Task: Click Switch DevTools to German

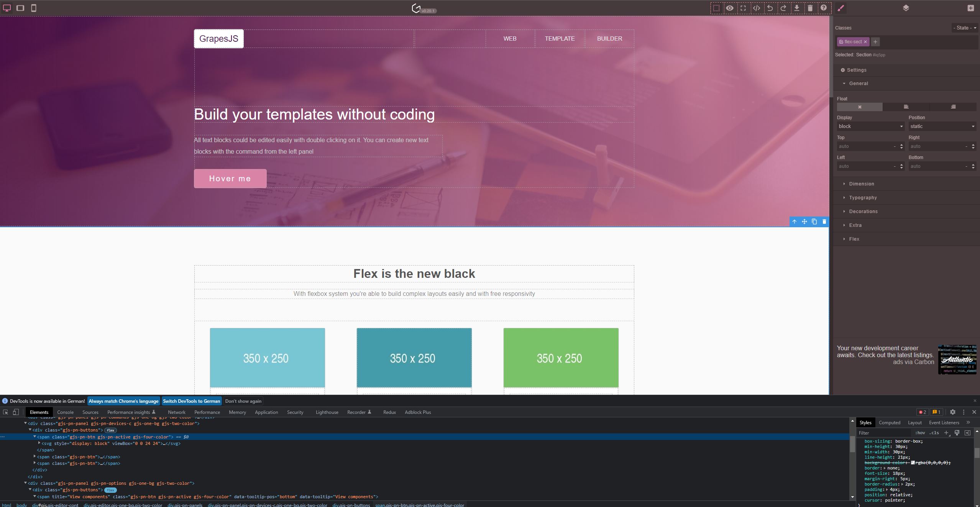Action: (x=191, y=401)
